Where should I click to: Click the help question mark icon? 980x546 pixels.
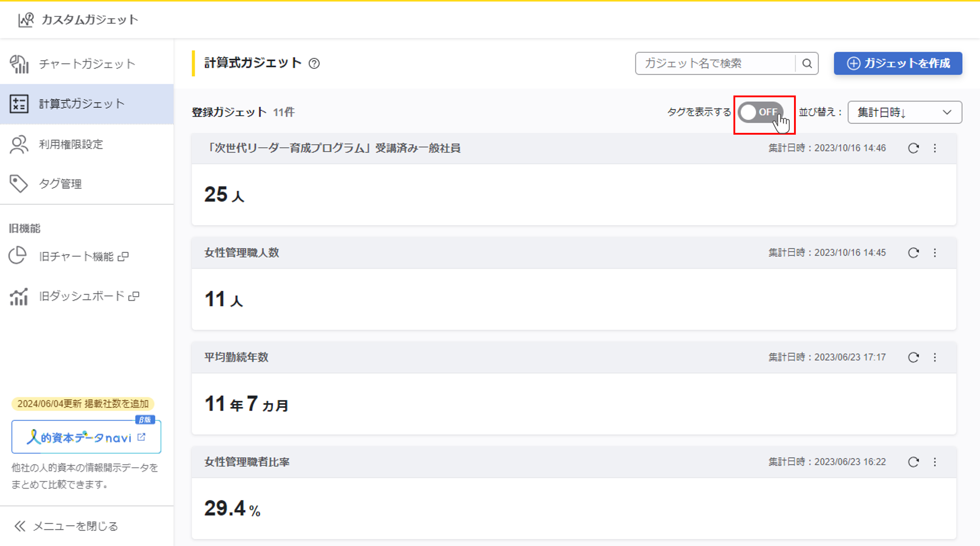point(314,63)
